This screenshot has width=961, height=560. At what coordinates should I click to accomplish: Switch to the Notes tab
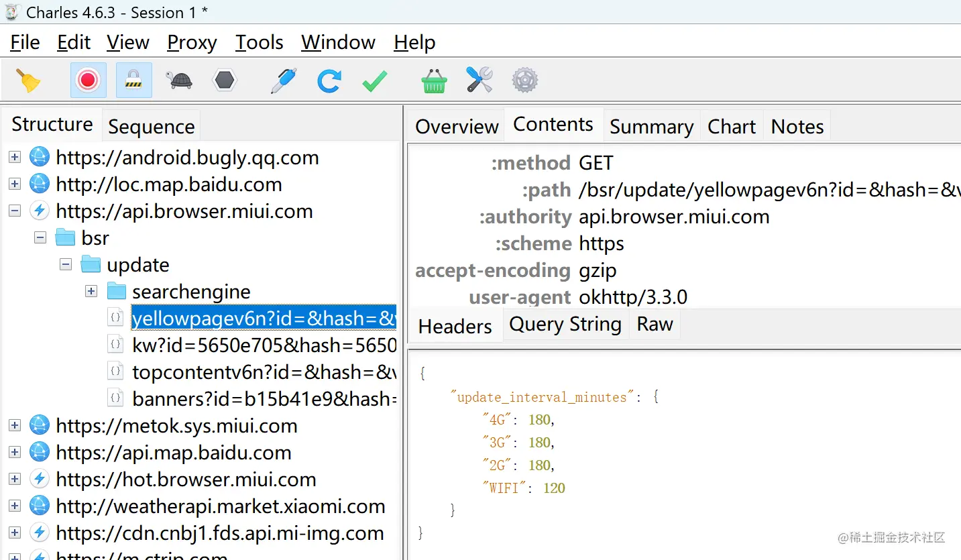point(797,126)
